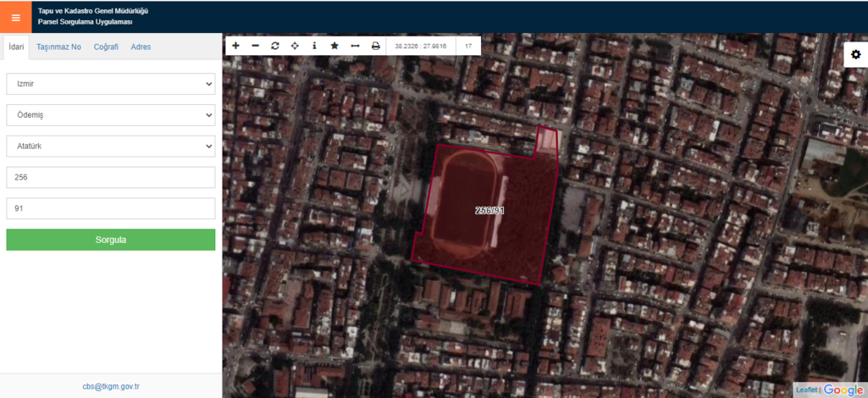
Task: Open the orange hamburger menu
Action: pos(15,17)
